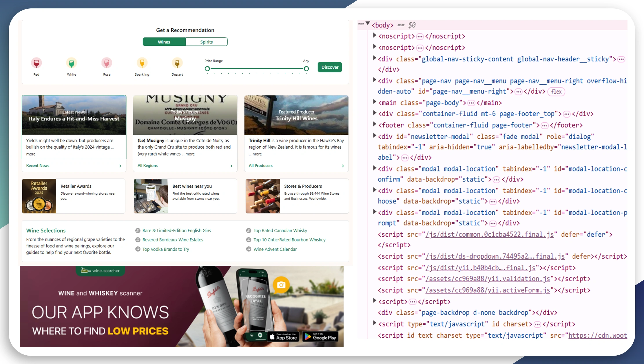Click ellipsis inside collapsed script element
Image resolution: width=644 pixels, height=364 pixels.
[413, 302]
